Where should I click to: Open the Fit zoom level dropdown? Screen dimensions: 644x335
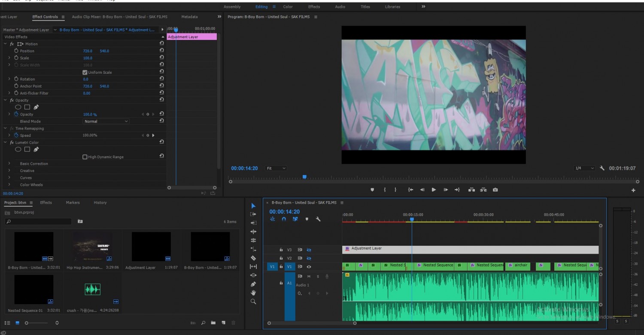tap(276, 168)
